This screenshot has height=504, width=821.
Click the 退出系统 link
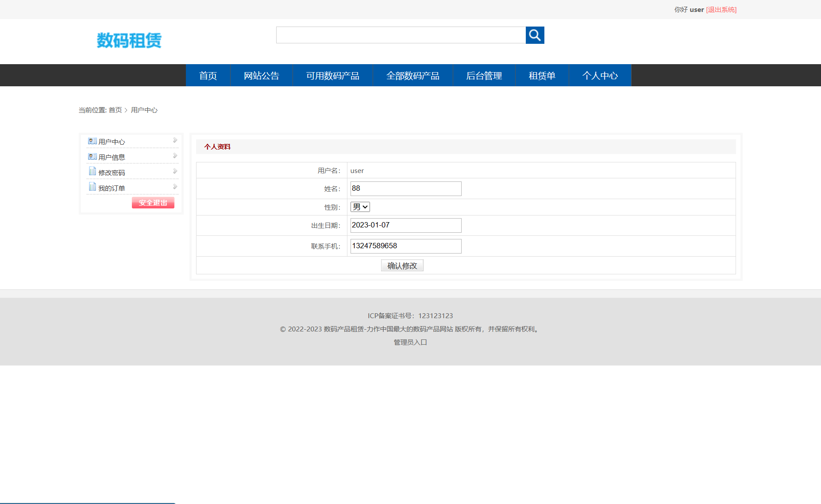pos(721,9)
